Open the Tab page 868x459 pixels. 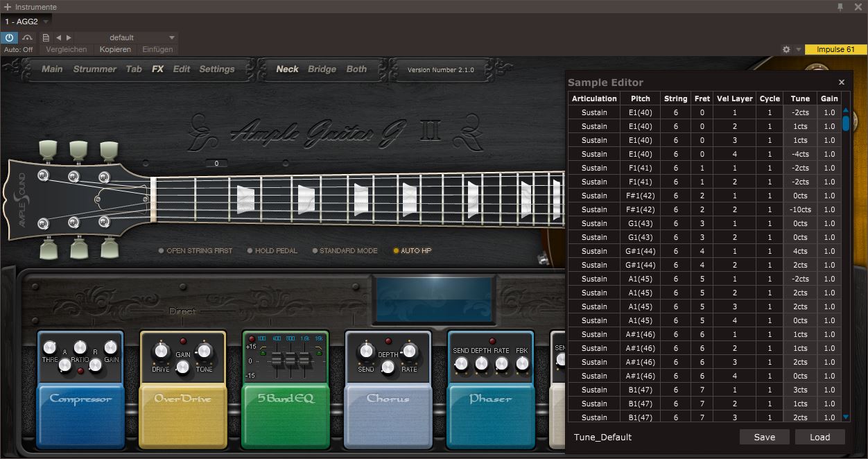click(134, 69)
